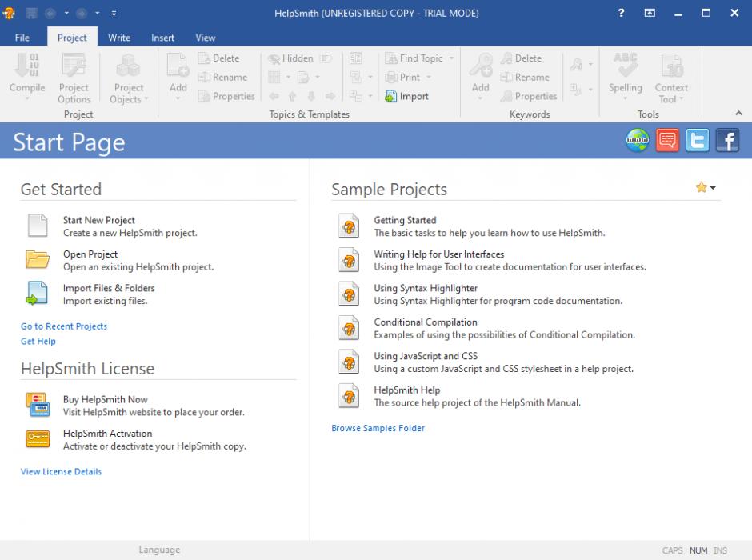Click the Go to Recent Projects link

point(64,326)
